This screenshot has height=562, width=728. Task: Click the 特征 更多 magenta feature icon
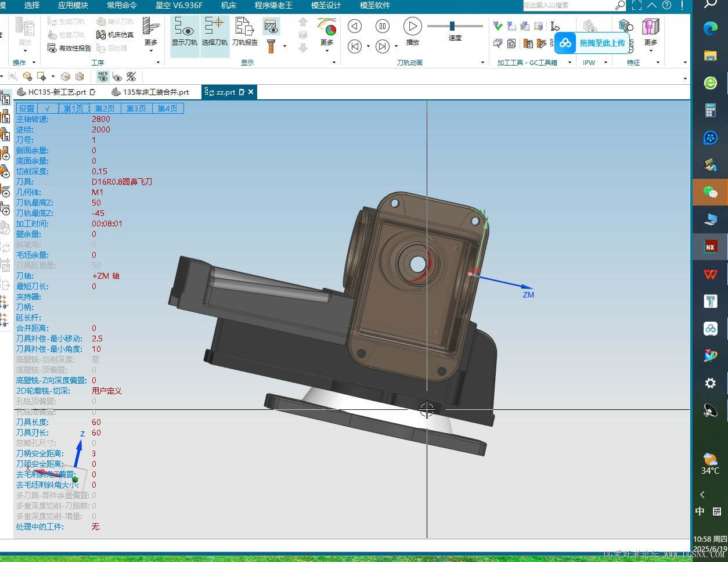(650, 27)
